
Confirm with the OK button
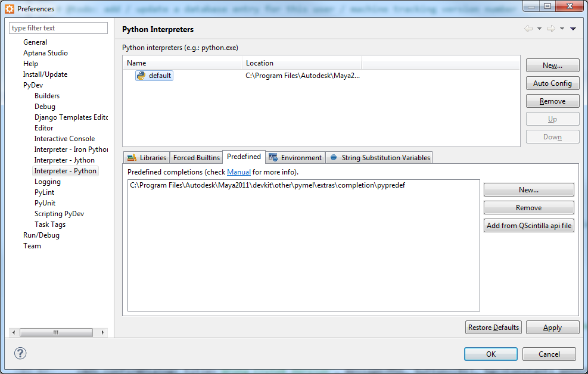[x=490, y=354]
